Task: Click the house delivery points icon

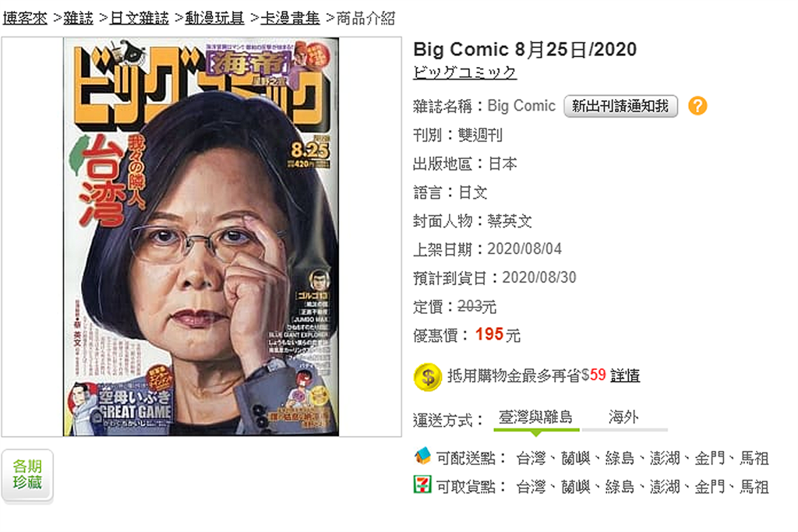Action: (x=422, y=456)
